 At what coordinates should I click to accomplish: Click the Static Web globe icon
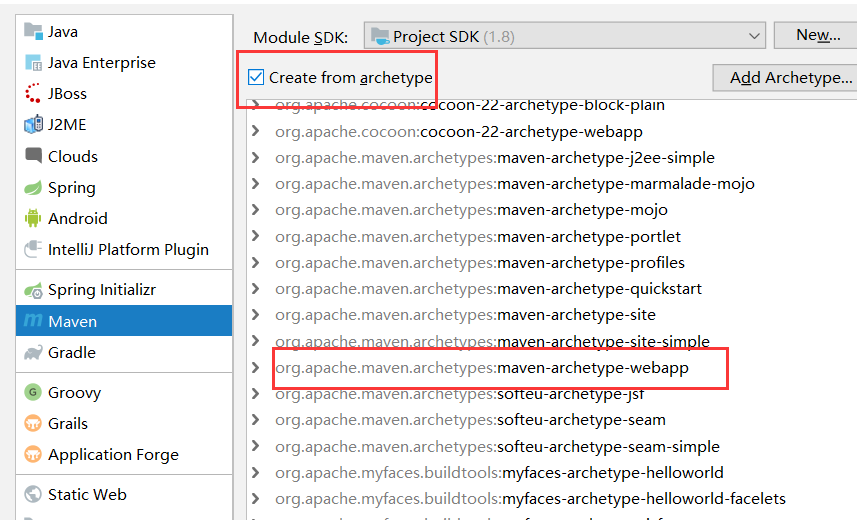point(33,494)
